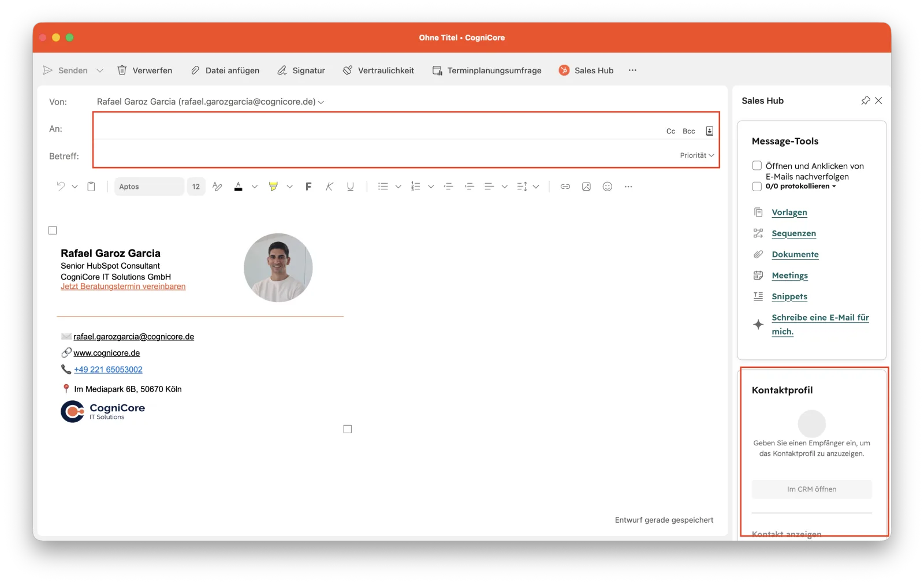Screen dimensions: 924x584
Task: Open the address book contacts icon
Action: click(709, 131)
